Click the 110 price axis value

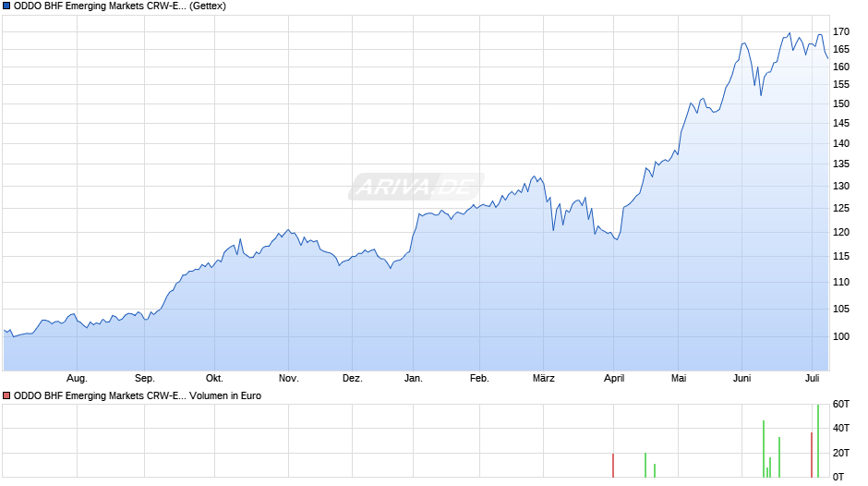(841, 282)
